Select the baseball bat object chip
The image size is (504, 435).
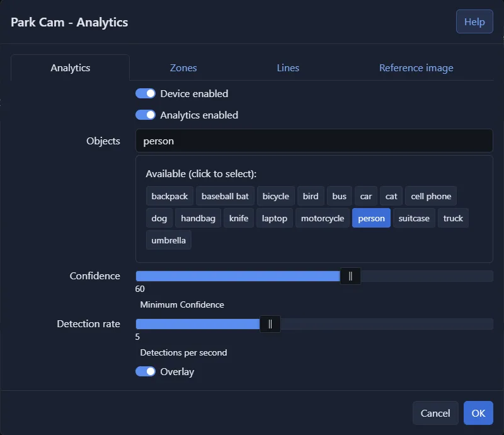point(225,196)
